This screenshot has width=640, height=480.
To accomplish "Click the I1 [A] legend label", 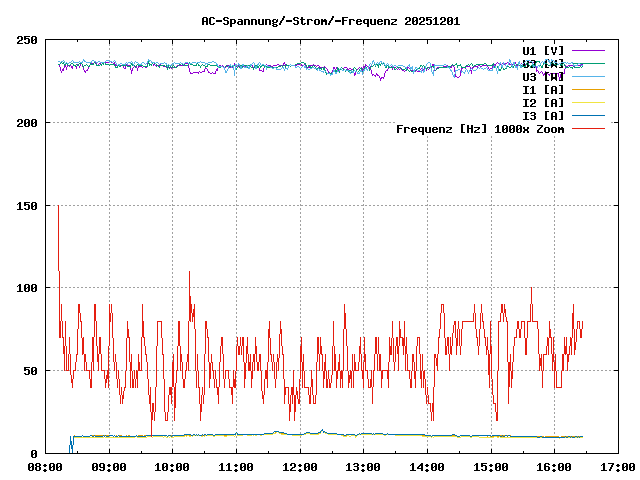I will click(x=543, y=89).
